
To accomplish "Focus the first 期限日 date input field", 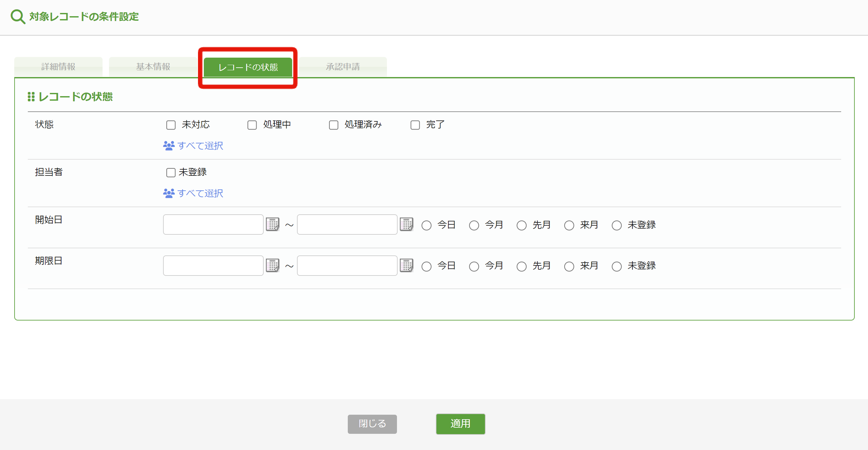I will (213, 265).
